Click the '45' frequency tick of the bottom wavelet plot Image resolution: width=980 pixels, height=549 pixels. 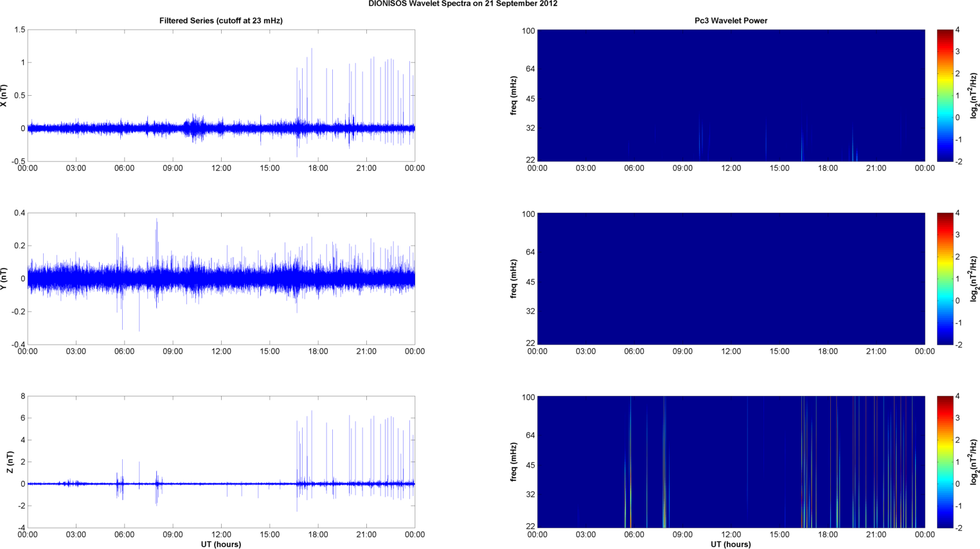(530, 465)
